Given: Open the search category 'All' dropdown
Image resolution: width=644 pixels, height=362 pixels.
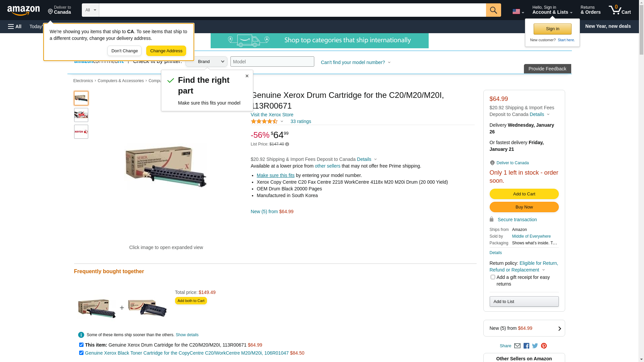Looking at the screenshot, I should pyautogui.click(x=91, y=10).
